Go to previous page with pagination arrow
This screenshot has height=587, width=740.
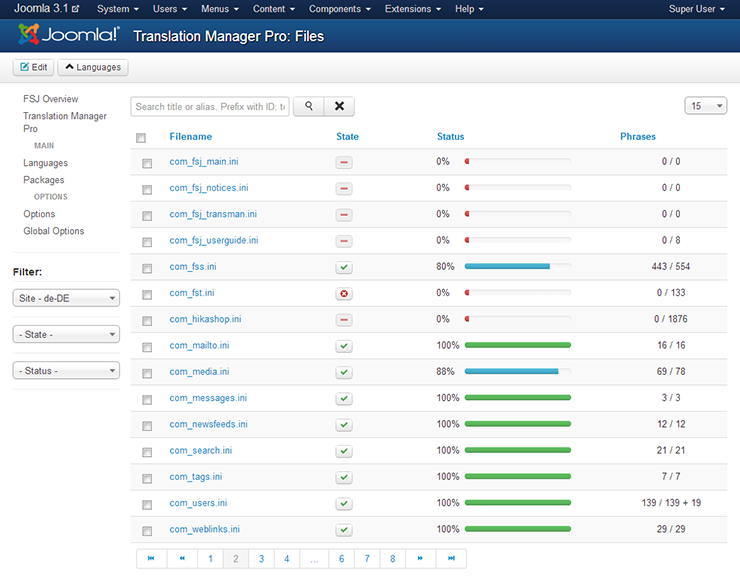pos(182,559)
